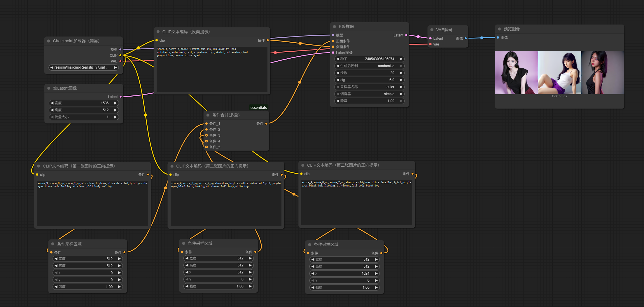Click the first preview image with pink background

pos(516,73)
